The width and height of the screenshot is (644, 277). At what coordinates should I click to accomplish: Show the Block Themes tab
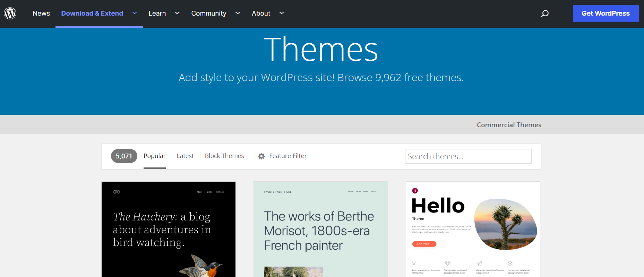click(224, 156)
